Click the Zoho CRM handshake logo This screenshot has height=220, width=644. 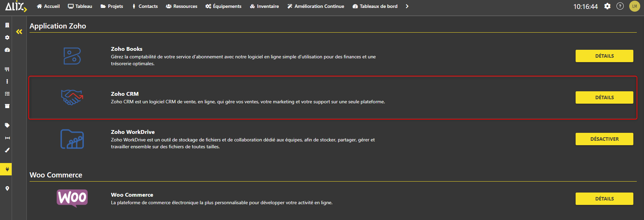(x=72, y=97)
